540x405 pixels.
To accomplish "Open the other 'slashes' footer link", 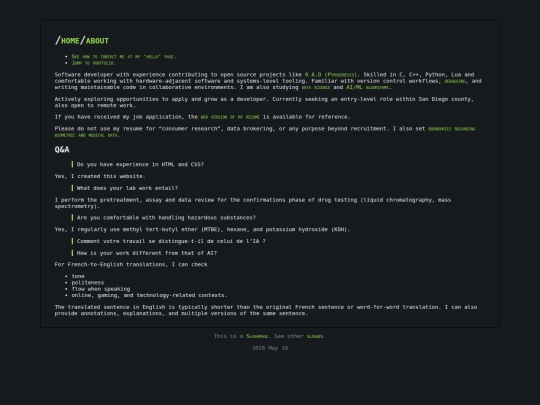I will tap(315, 336).
